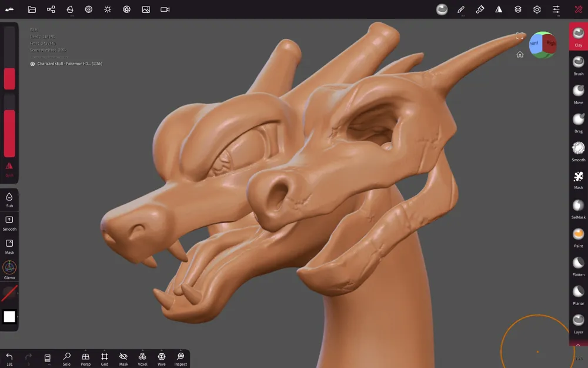Open the Layers stack menu
The height and width of the screenshot is (368, 588).
click(518, 9)
